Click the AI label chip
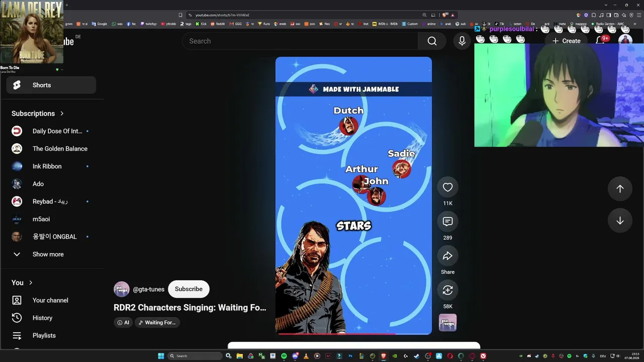The width and height of the screenshot is (644, 362). [x=123, y=323]
